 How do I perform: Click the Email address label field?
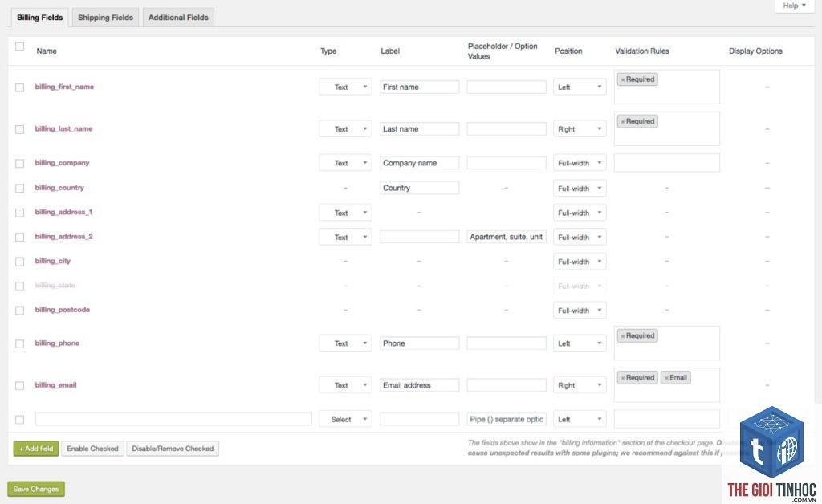click(x=419, y=385)
